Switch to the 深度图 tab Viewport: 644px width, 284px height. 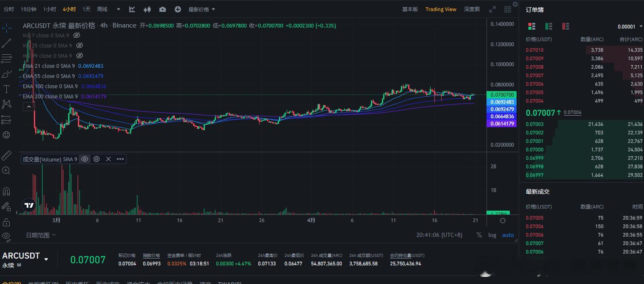(x=471, y=8)
